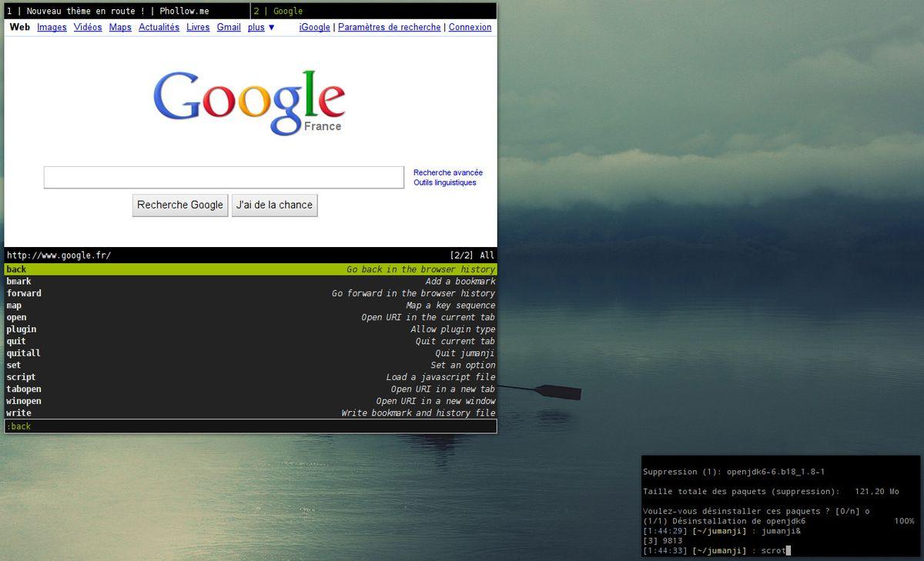Open the iGoogle link
Screen dimensions: 924x561
click(x=314, y=27)
